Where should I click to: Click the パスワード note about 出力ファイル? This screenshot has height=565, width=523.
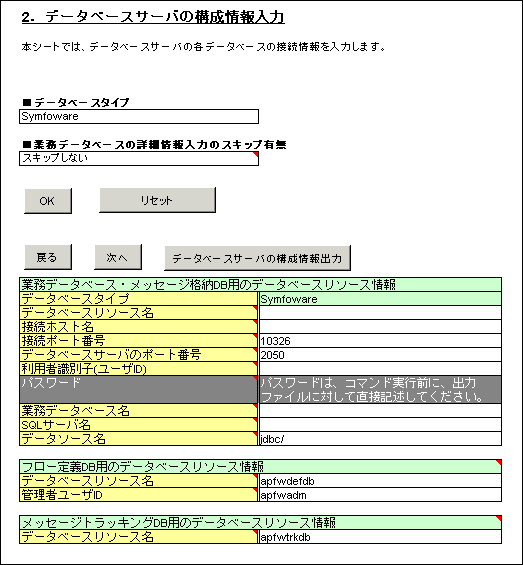[380, 390]
